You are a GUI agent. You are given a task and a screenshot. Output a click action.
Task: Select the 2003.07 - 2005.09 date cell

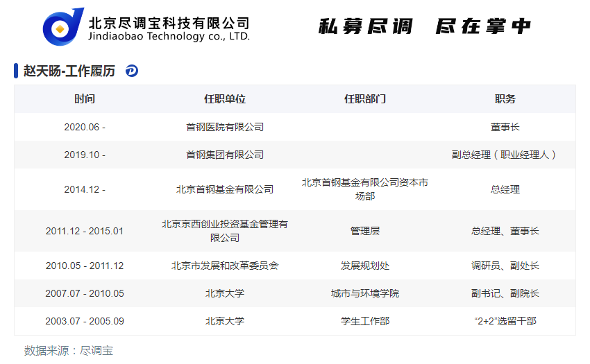tap(85, 321)
